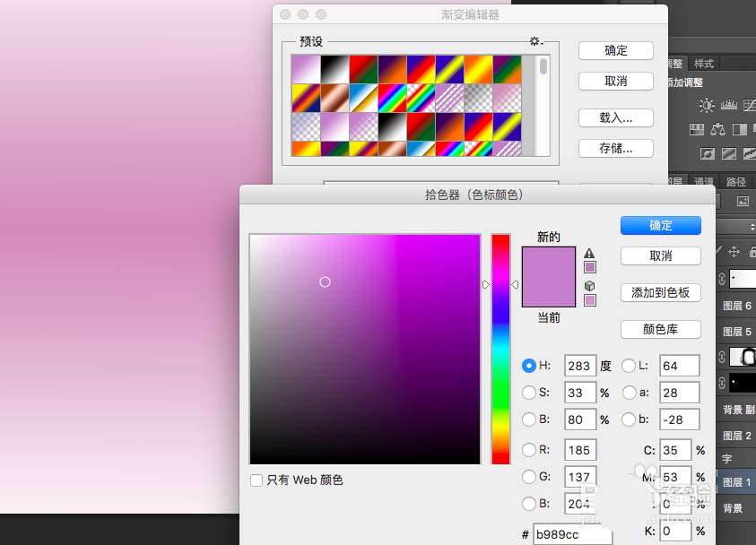Image resolution: width=756 pixels, height=545 pixels.
Task: Switch to the 通道 tab
Action: 703,182
